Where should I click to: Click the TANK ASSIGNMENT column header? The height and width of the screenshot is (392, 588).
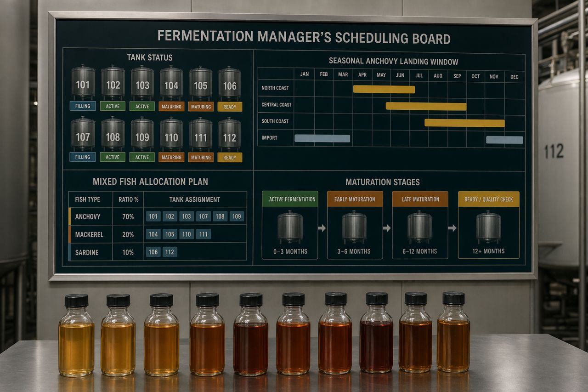point(195,199)
